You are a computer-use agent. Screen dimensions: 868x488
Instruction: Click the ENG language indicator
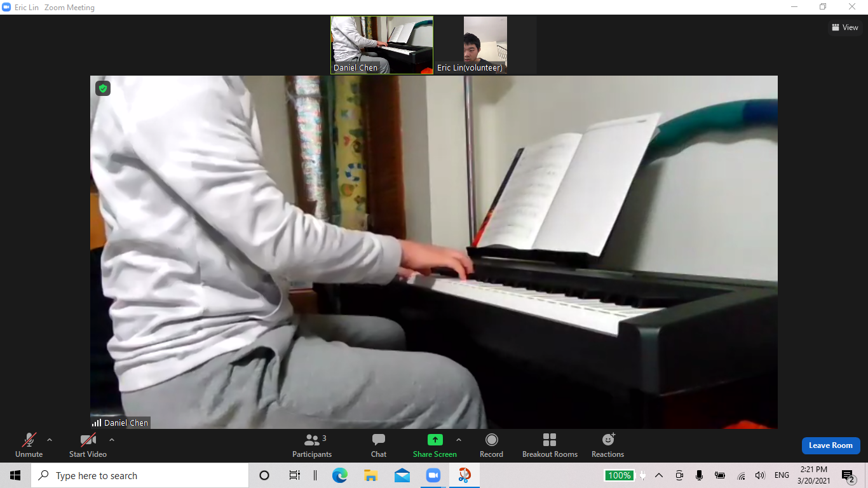pos(782,475)
